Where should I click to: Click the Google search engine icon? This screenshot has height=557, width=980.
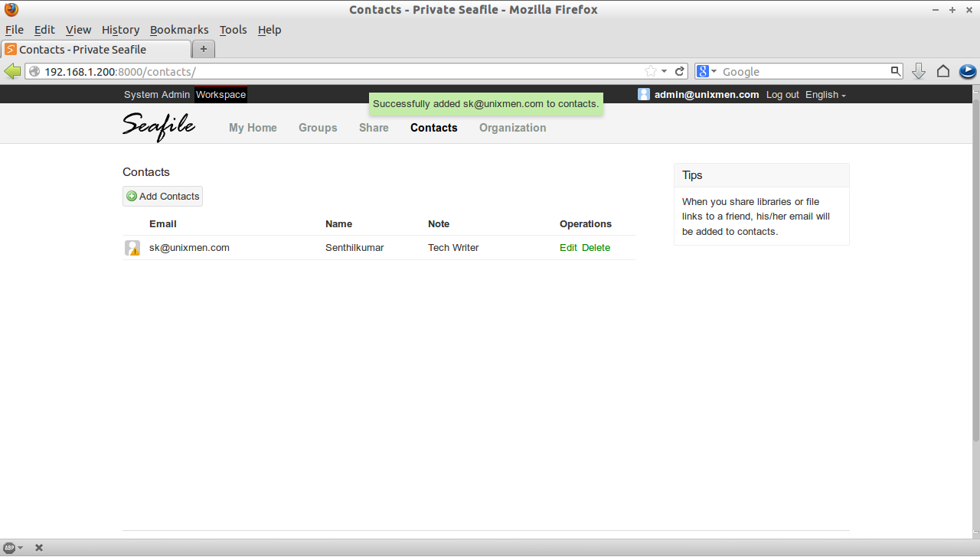702,71
